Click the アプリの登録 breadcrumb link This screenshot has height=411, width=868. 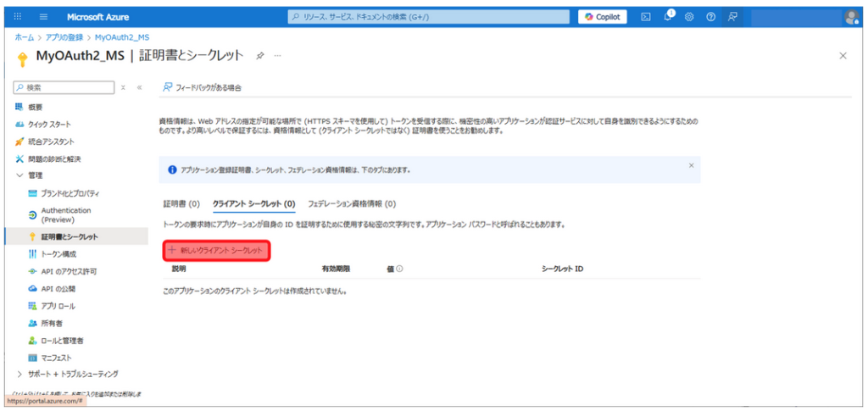[x=64, y=38]
